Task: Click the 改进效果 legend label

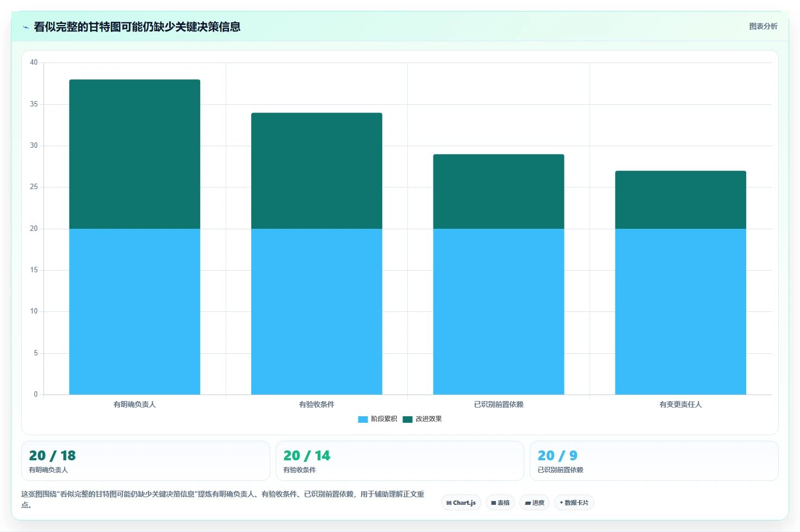Action: [x=429, y=419]
